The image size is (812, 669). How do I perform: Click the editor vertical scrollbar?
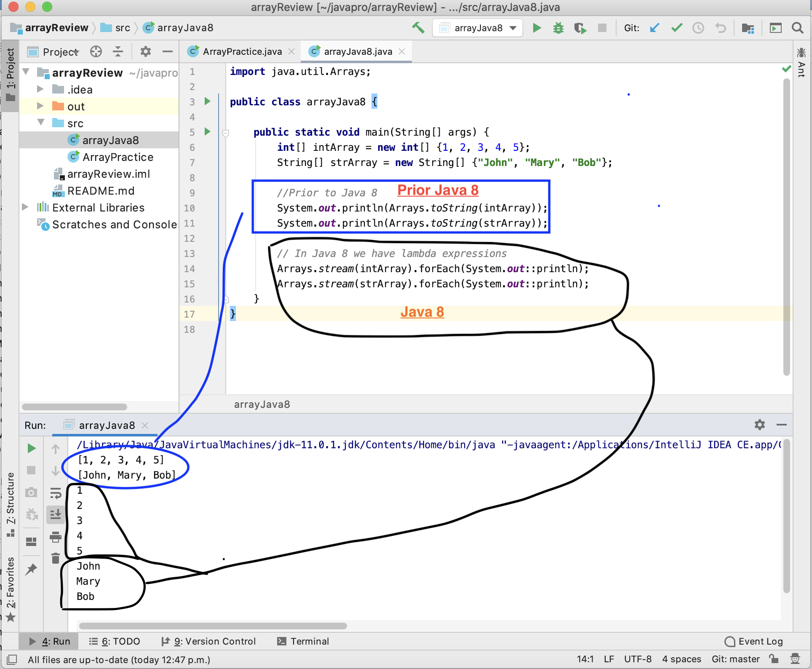[786, 227]
